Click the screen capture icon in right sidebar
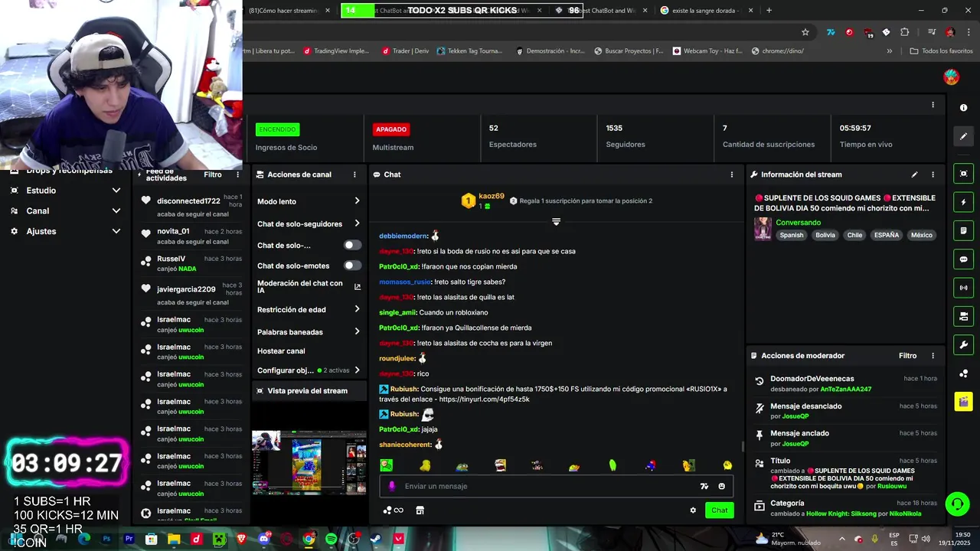The image size is (980, 551). pyautogui.click(x=963, y=174)
